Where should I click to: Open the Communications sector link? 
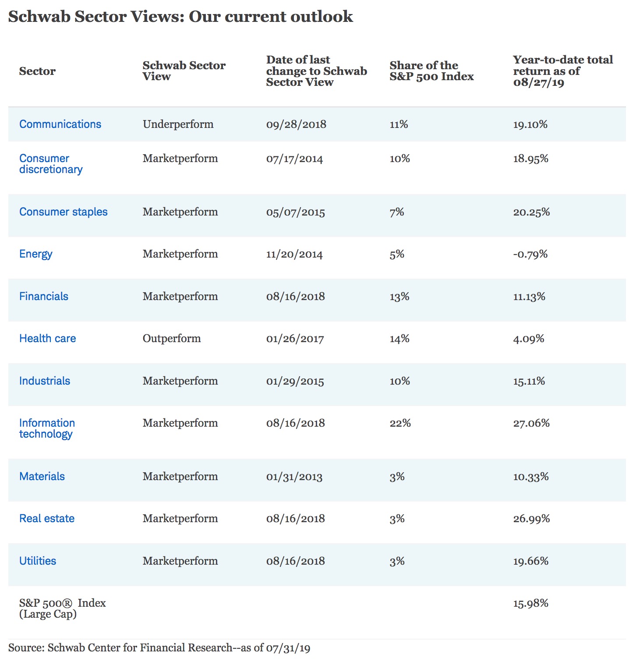60,124
